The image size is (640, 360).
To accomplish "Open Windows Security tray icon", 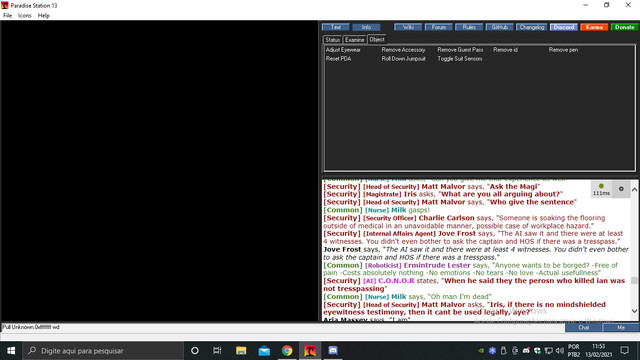I will pyautogui.click(x=537, y=351).
